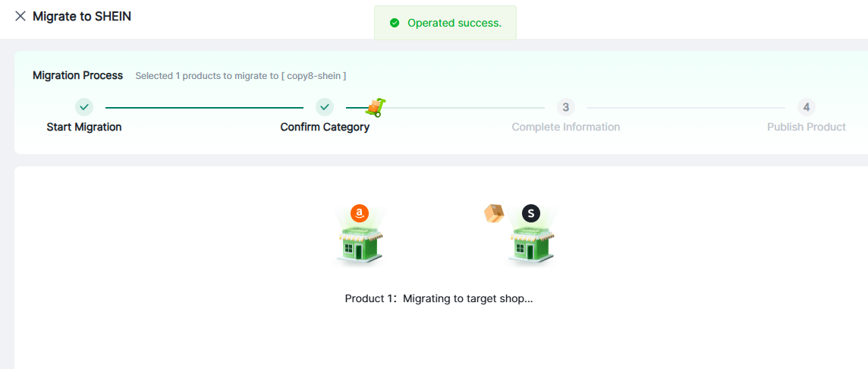The width and height of the screenshot is (868, 369).
Task: Click the "Migrating to target shop..." status text
Action: click(467, 298)
